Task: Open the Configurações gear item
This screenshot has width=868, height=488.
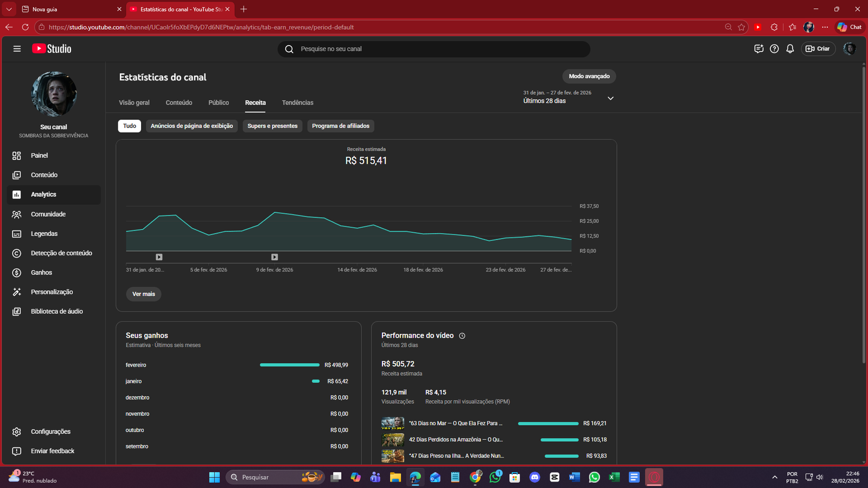Action: 50,432
